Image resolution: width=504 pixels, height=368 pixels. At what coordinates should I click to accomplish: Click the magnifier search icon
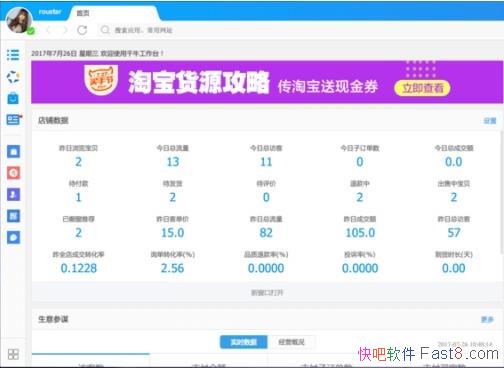[105, 30]
